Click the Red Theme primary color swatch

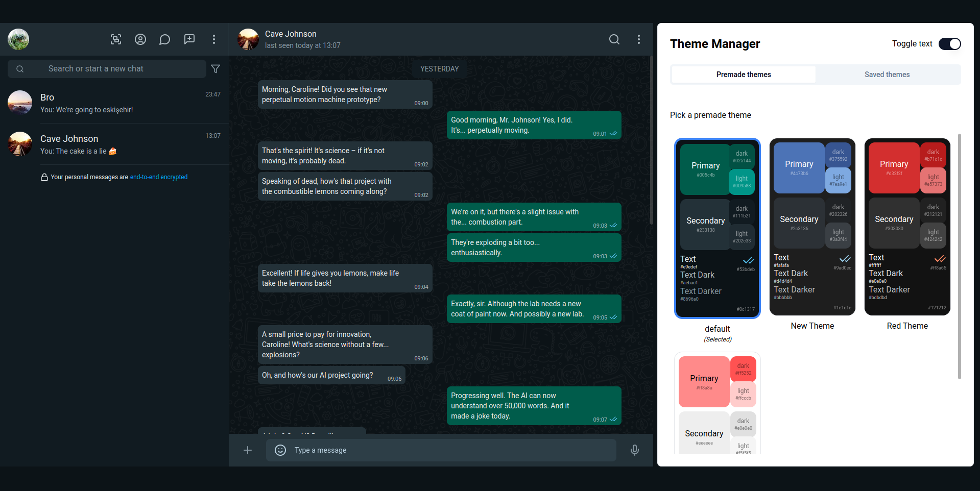click(x=894, y=168)
